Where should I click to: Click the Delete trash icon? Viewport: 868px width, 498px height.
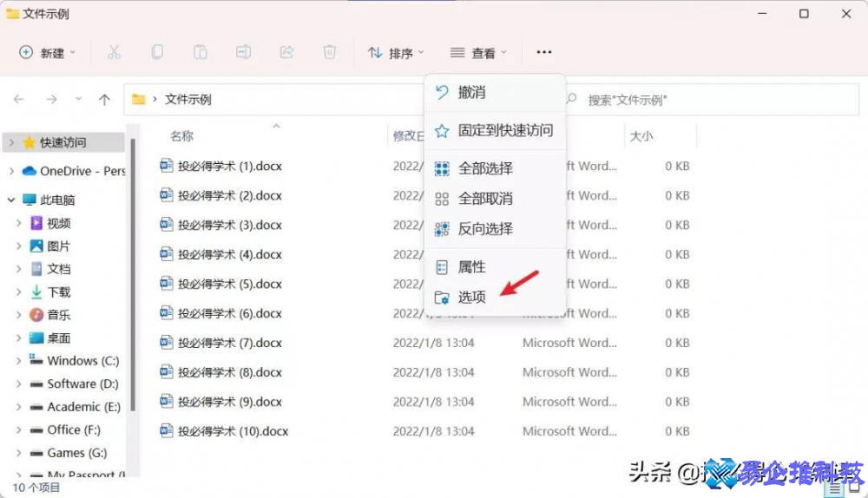pyautogui.click(x=329, y=53)
